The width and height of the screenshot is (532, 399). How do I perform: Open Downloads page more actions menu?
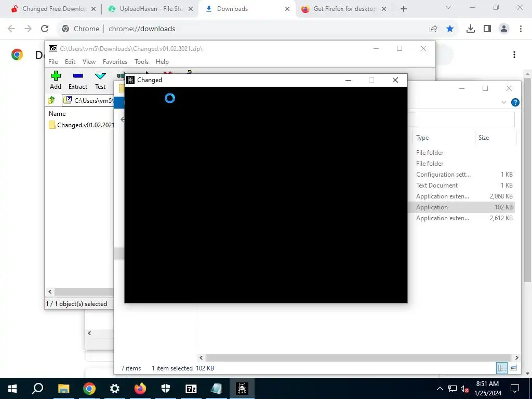tap(514, 55)
